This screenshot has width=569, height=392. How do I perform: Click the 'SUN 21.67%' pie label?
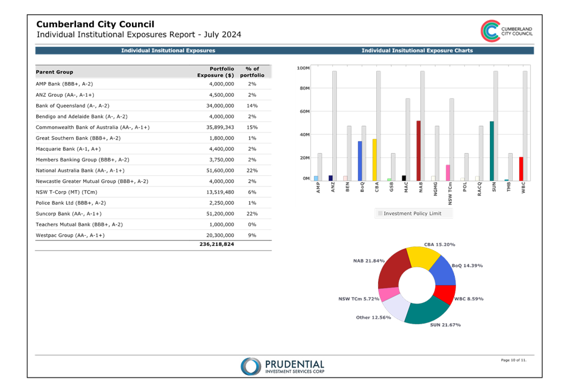[445, 324]
